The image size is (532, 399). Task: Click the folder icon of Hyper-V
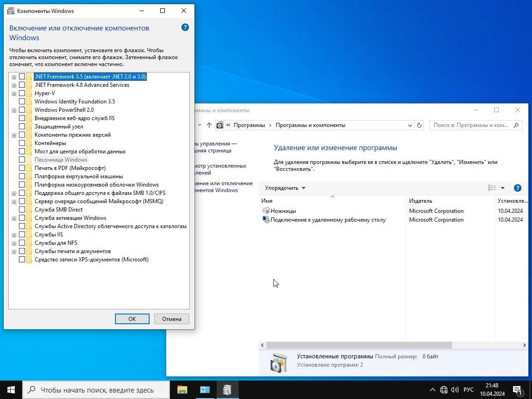tap(29, 93)
